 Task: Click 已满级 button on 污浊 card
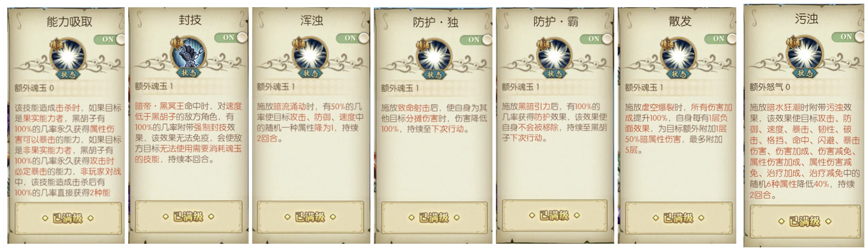point(805,221)
